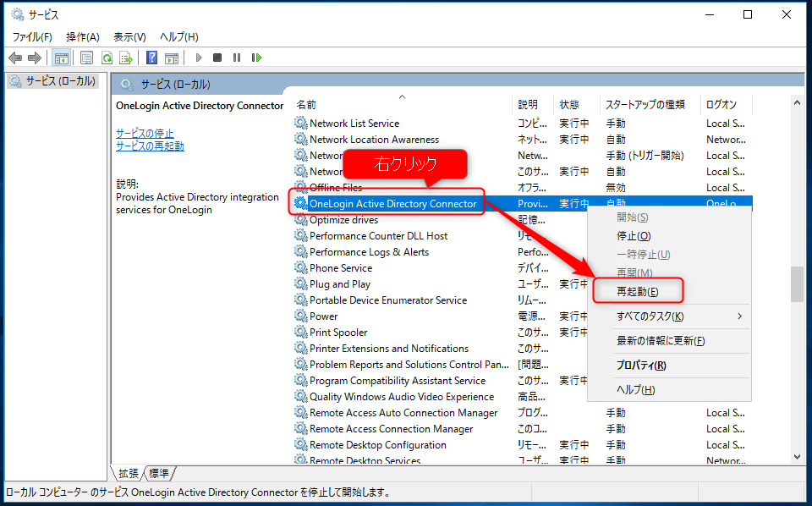Go forward using the toolbar forward arrow
The image size is (812, 506).
[34, 58]
